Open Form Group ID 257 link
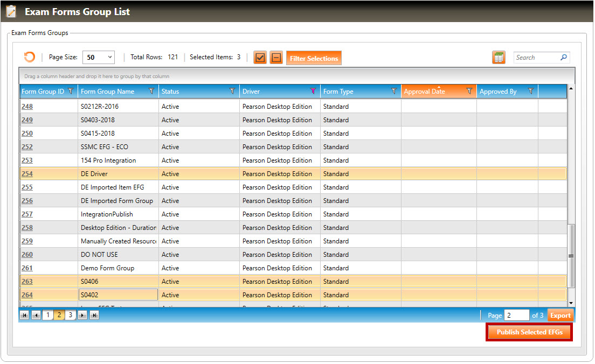 tap(27, 214)
